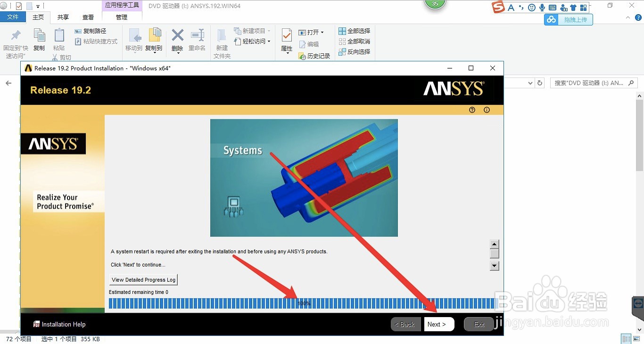Click the 应用程序工具 contextual tab header
Screen dimensions: 644x344
click(x=122, y=5)
